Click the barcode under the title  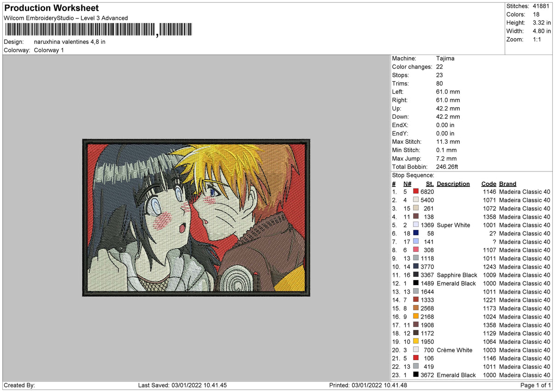[99, 30]
